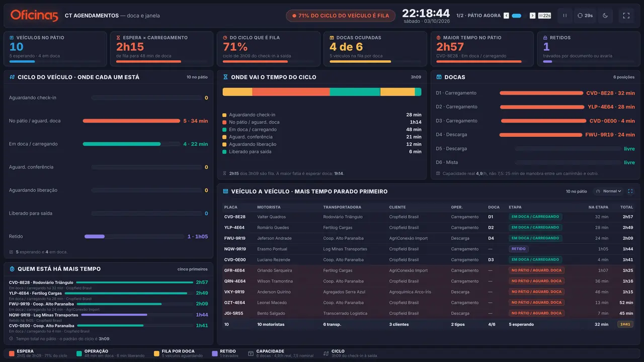Image resolution: width=644 pixels, height=362 pixels.
Task: Expand the Veículo a Veículo panel to fullscreen
Action: pos(630,191)
